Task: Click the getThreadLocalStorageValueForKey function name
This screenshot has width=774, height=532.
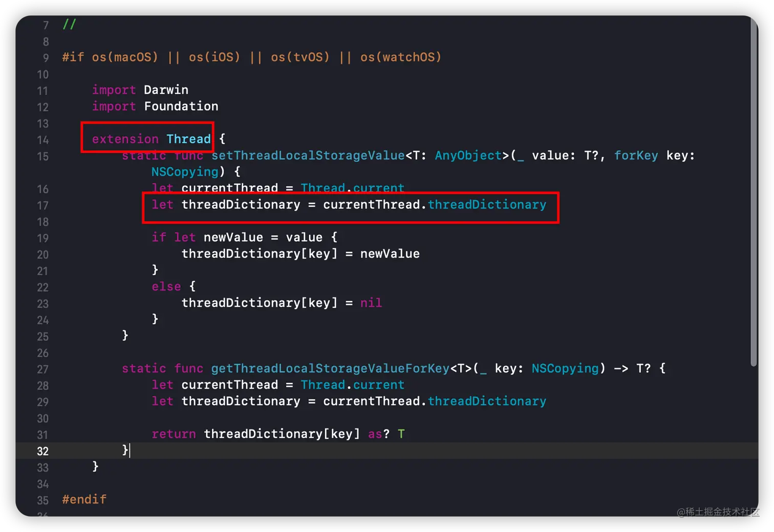Action: 330,368
